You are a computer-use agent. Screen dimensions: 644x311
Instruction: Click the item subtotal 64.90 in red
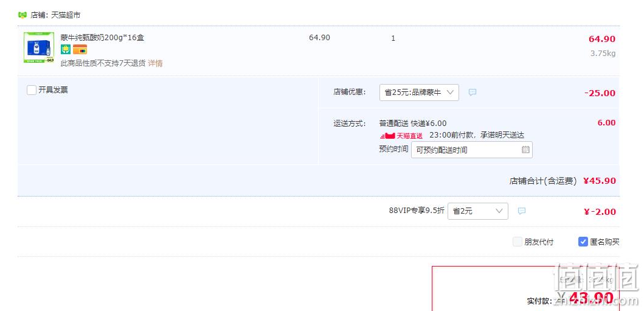pos(601,39)
